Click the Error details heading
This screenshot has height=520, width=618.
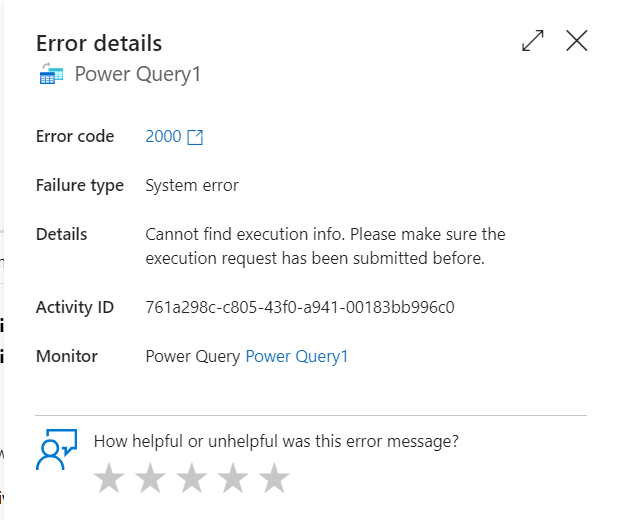(99, 43)
